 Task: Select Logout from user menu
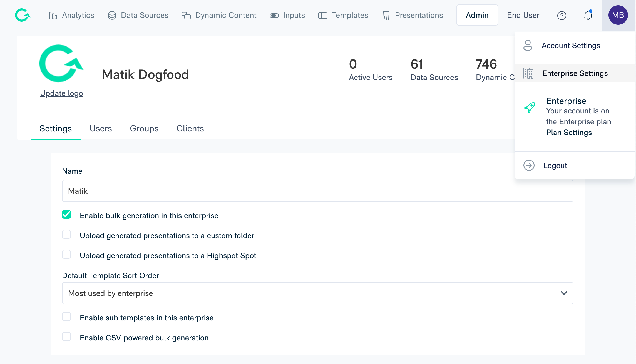pos(555,165)
